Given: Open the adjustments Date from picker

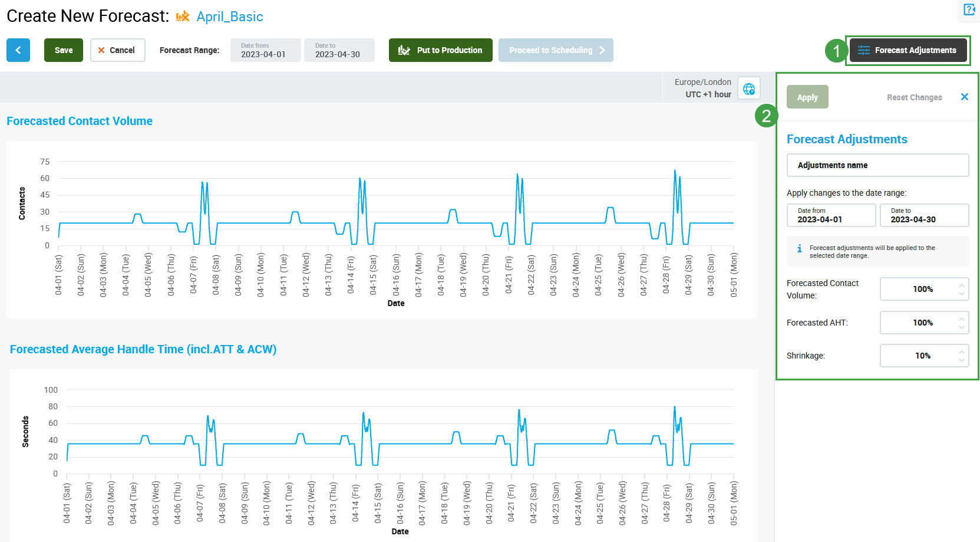Looking at the screenshot, I should (831, 215).
